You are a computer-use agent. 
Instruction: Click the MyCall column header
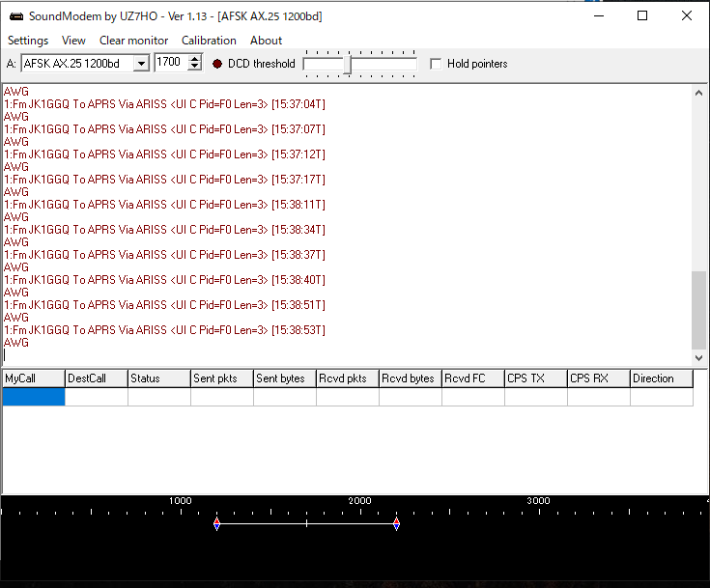click(33, 378)
